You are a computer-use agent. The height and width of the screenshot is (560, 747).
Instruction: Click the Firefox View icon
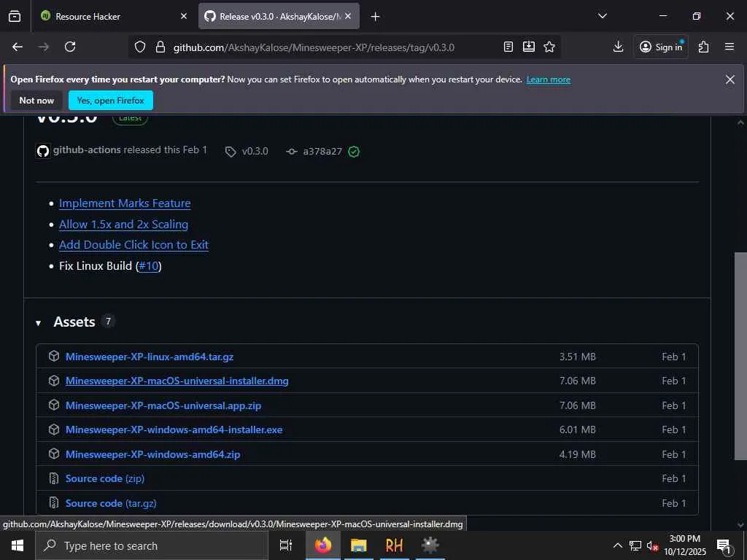15,16
